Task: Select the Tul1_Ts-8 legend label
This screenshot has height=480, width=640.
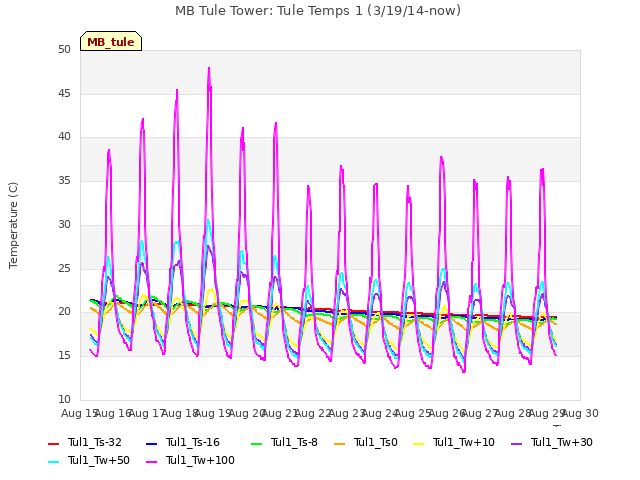Action: pos(294,442)
